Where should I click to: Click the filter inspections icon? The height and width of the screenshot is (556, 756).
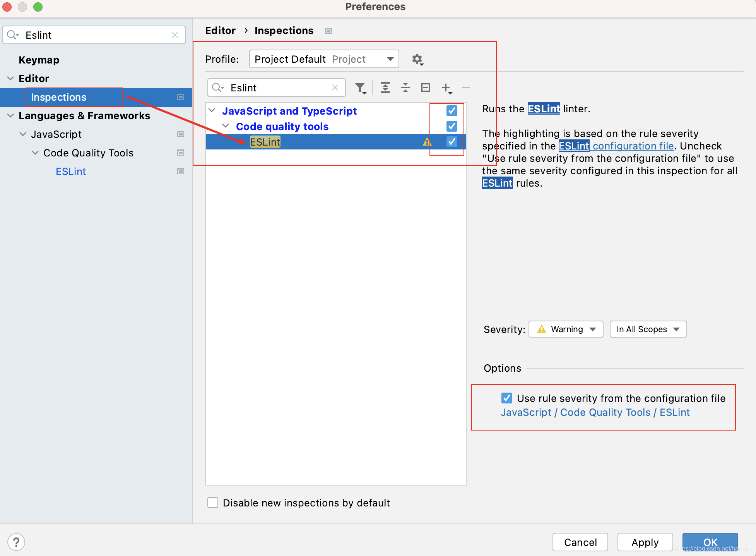coord(360,88)
